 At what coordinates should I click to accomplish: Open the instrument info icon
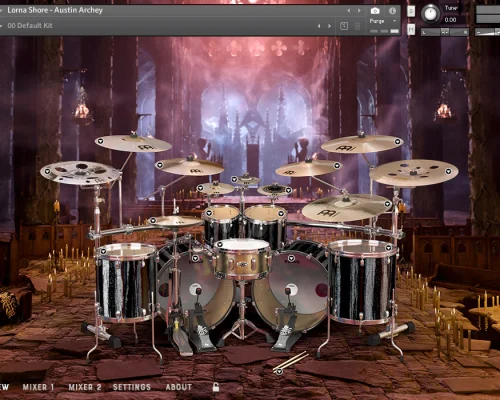392,11
